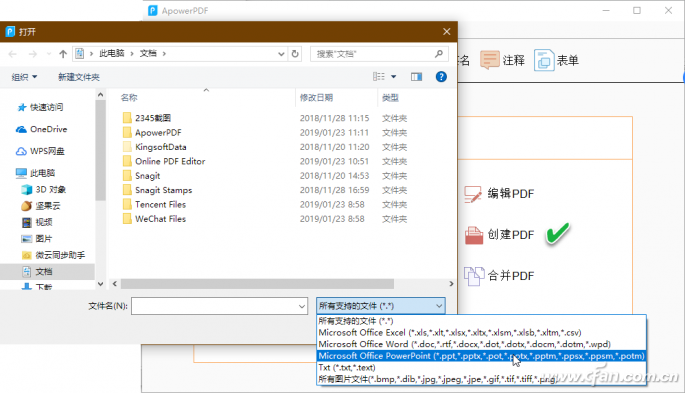Viewport: 685px width, 393px height.
Task: Expand the view options dropdown arrow
Action: (x=394, y=77)
